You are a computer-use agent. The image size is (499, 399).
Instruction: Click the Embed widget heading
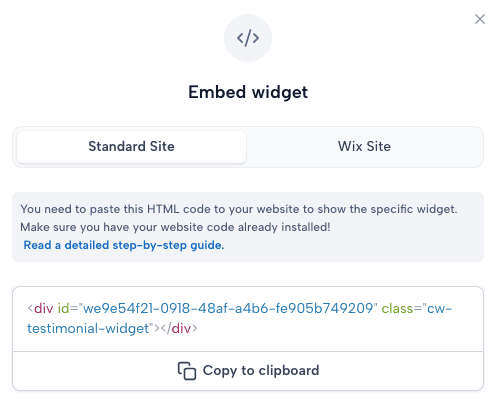pyautogui.click(x=248, y=92)
